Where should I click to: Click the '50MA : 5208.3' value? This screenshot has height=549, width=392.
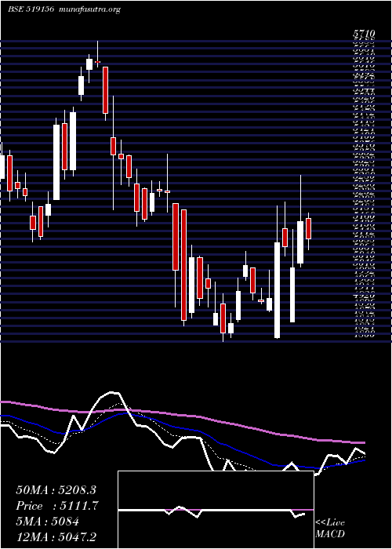point(56,490)
